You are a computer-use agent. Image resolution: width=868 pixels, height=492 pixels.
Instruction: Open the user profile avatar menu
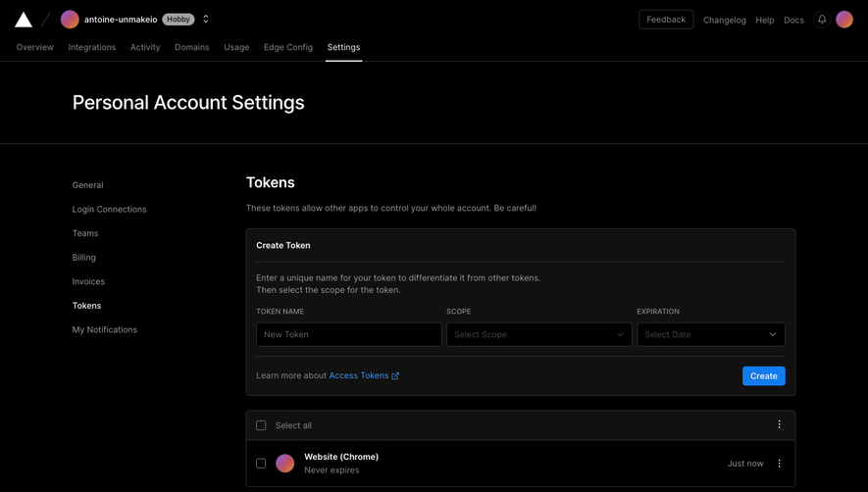click(844, 20)
